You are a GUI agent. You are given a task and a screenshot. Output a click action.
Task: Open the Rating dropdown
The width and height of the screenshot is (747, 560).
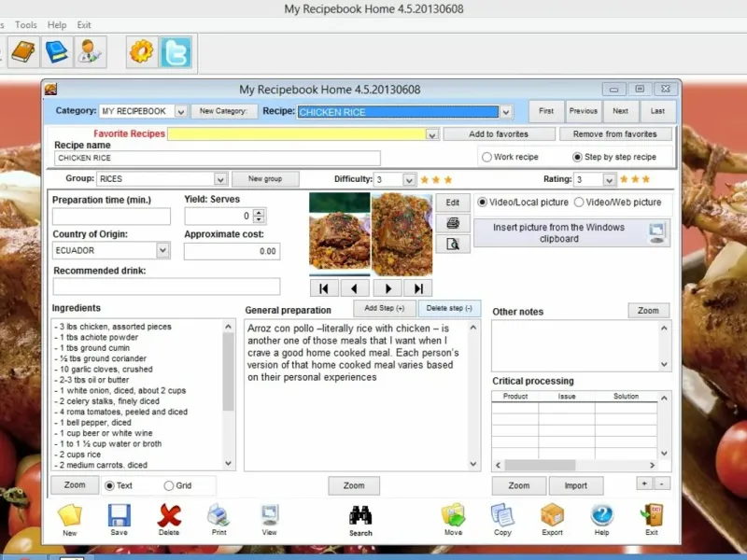tap(609, 179)
